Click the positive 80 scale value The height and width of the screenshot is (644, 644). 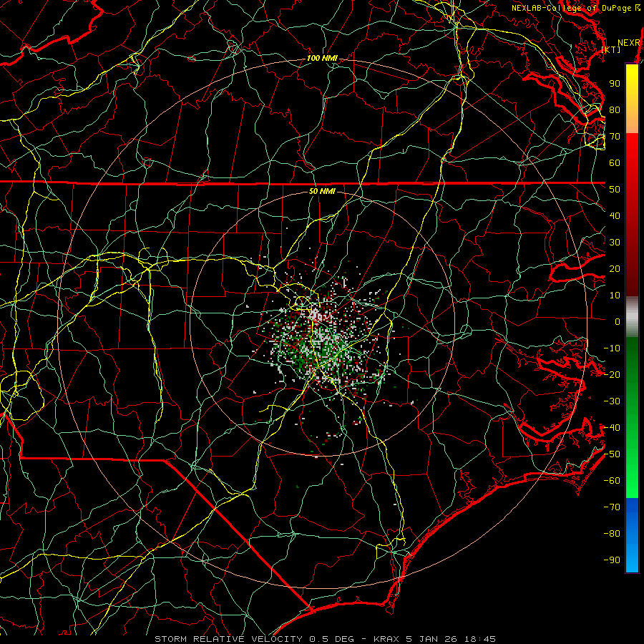(x=615, y=110)
